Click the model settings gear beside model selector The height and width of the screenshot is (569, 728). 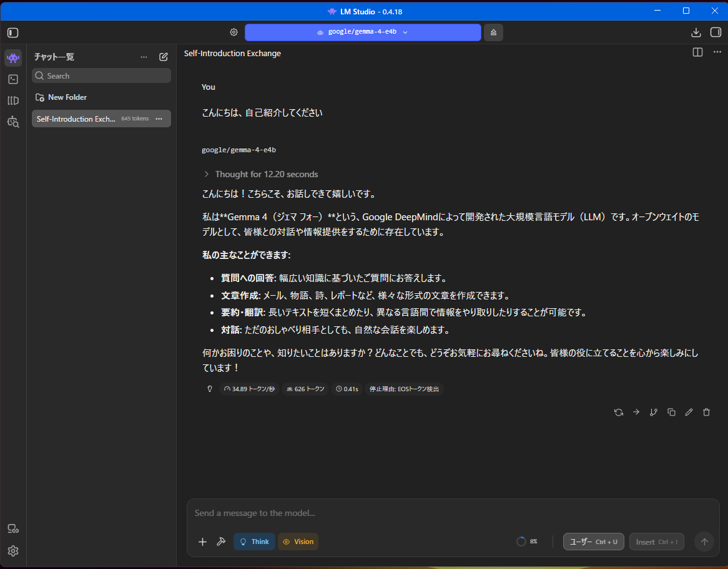234,32
